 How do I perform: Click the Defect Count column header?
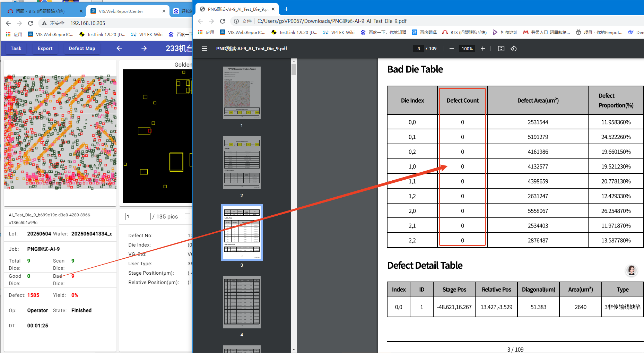(x=462, y=101)
